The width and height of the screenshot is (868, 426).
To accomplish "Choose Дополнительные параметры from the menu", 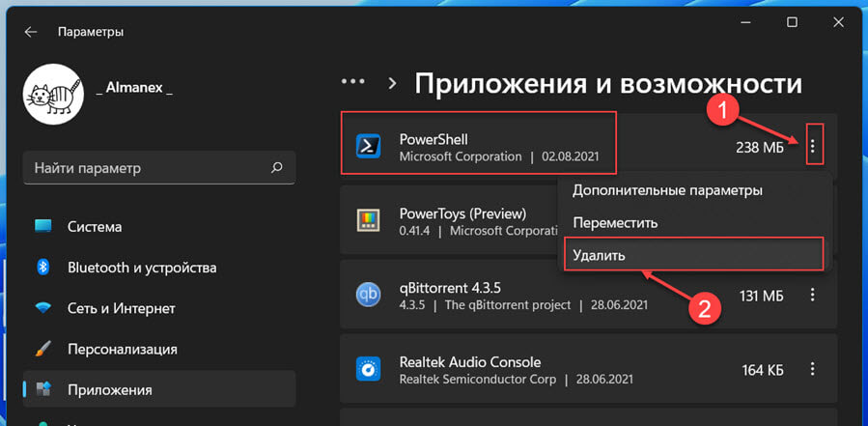I will click(x=667, y=190).
